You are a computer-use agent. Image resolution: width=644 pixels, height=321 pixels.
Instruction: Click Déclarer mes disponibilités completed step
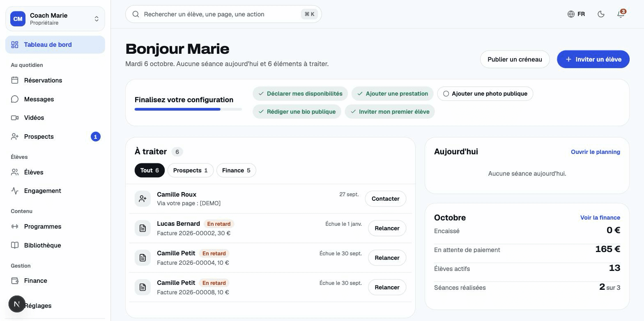(300, 94)
